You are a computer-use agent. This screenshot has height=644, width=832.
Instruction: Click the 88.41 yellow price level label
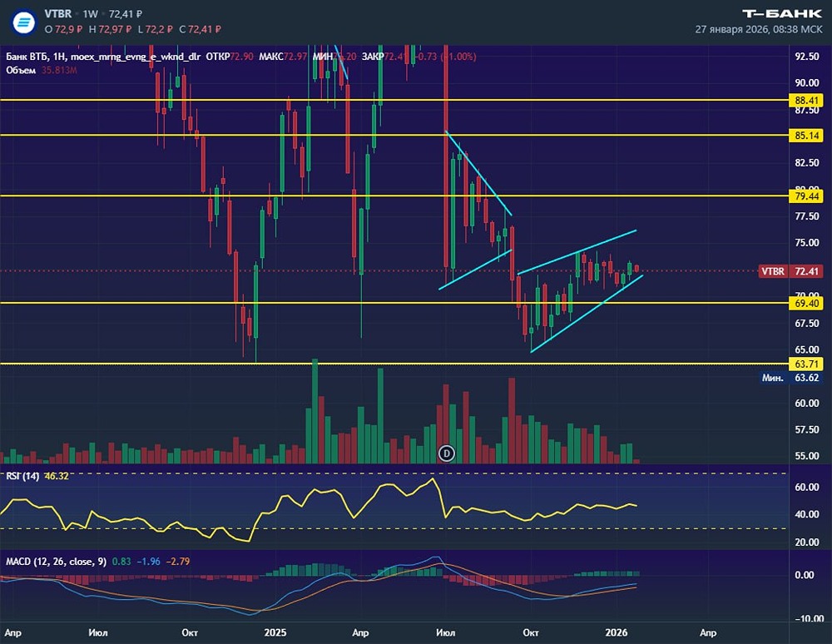(x=806, y=100)
